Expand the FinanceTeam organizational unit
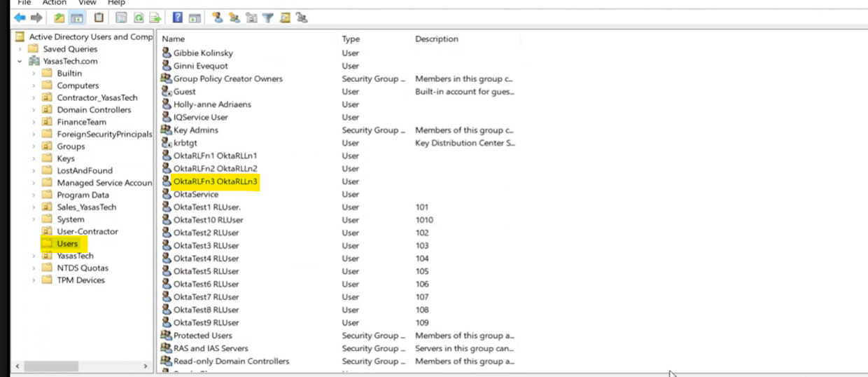Screen dimensions: 868x377 (34, 122)
